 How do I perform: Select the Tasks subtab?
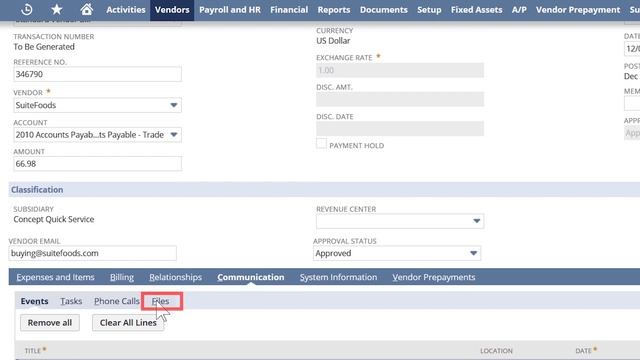[x=71, y=301]
